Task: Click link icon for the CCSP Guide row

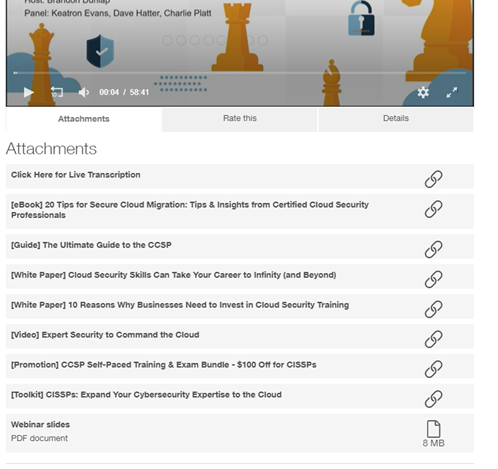Action: coord(433,249)
